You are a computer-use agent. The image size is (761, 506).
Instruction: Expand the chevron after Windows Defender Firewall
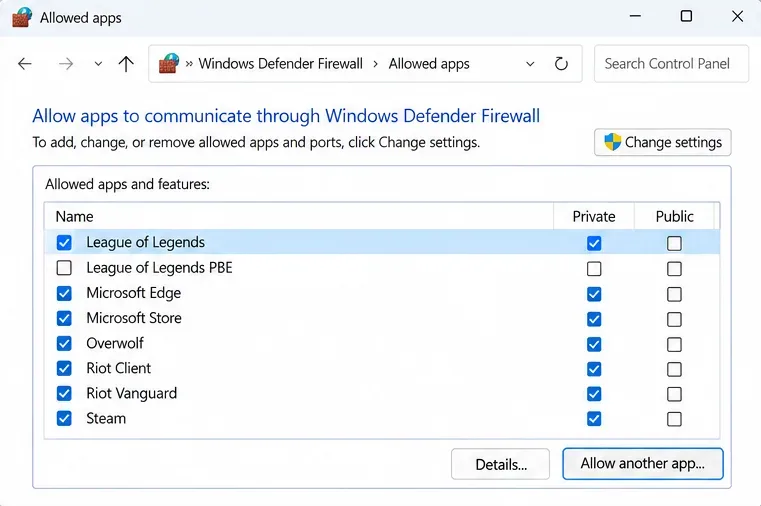375,64
